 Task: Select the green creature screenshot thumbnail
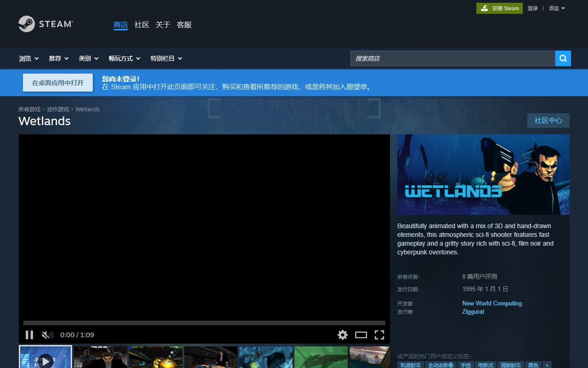(321, 357)
